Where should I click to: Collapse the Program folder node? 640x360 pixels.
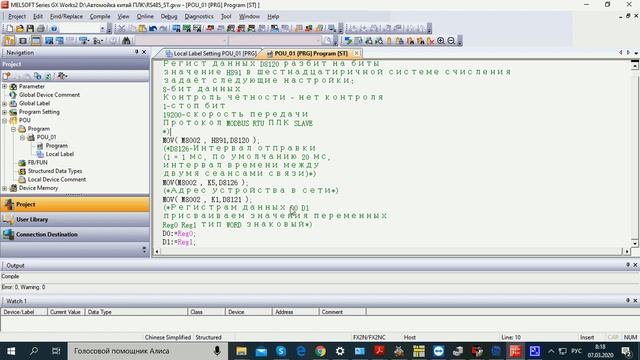coord(13,129)
